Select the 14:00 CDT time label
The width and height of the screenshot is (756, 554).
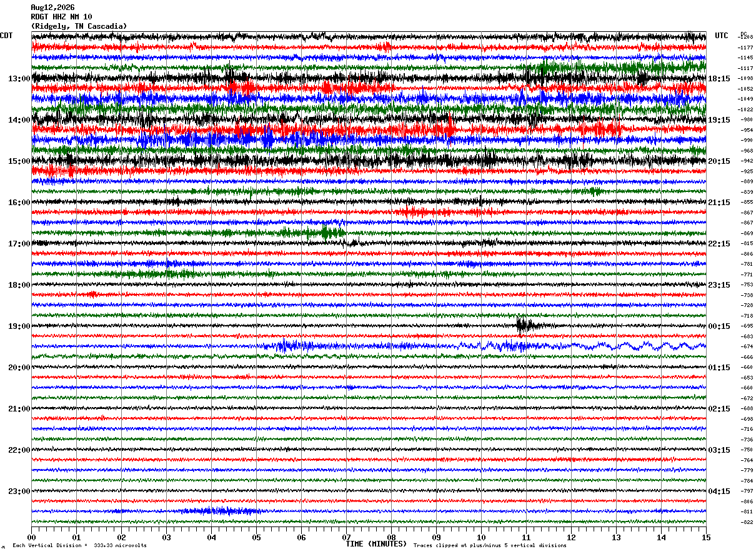pyautogui.click(x=19, y=120)
